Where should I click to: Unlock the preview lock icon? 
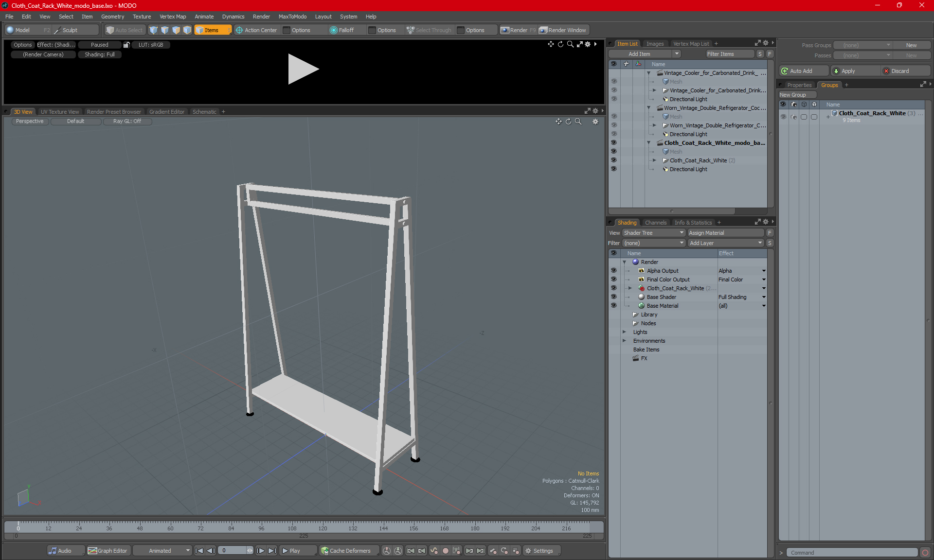coord(126,45)
